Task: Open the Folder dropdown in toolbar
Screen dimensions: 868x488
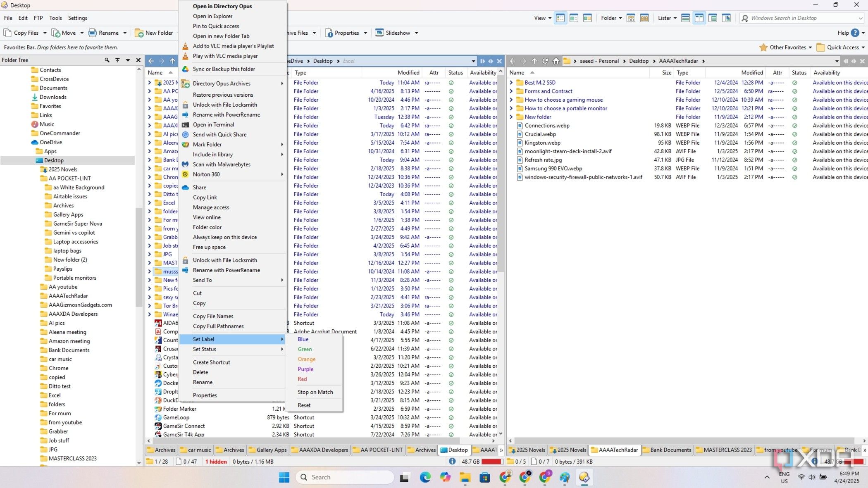Action: point(611,18)
